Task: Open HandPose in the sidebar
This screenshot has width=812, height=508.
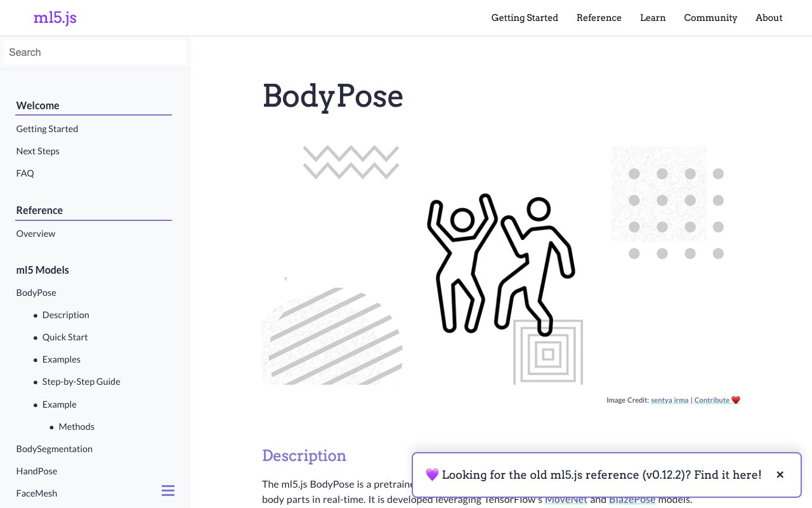Action: tap(36, 471)
